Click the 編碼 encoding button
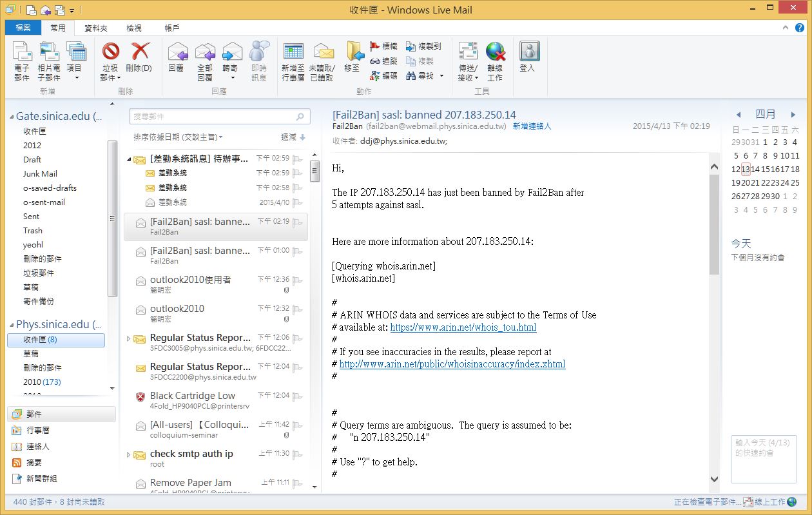This screenshot has width=812, height=515. [x=384, y=75]
